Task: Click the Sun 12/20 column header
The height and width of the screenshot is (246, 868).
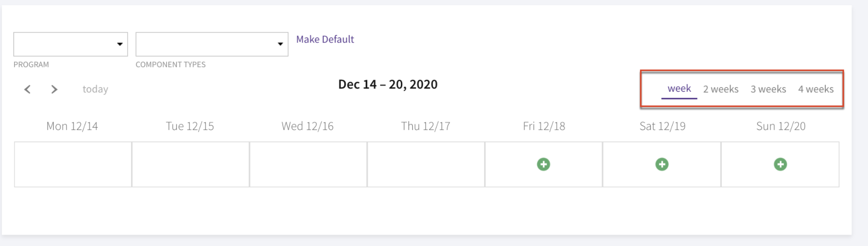Action: click(781, 126)
